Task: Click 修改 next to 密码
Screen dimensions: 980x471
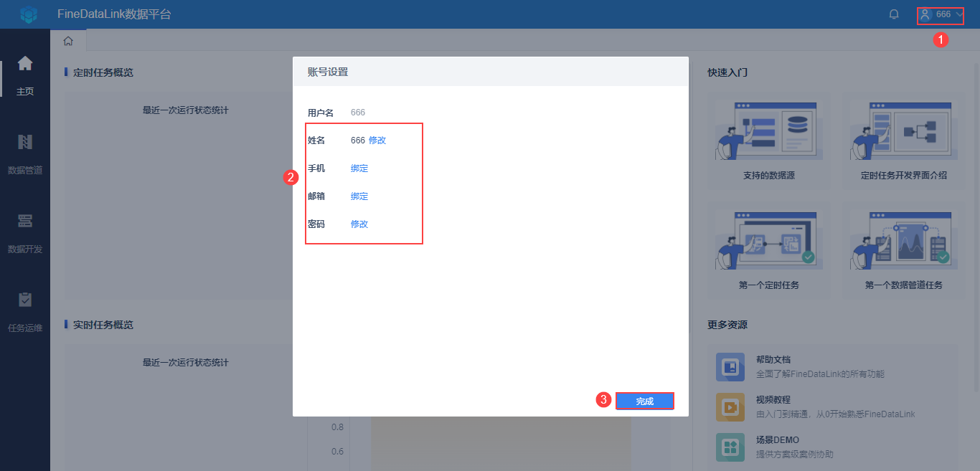Action: tap(359, 224)
